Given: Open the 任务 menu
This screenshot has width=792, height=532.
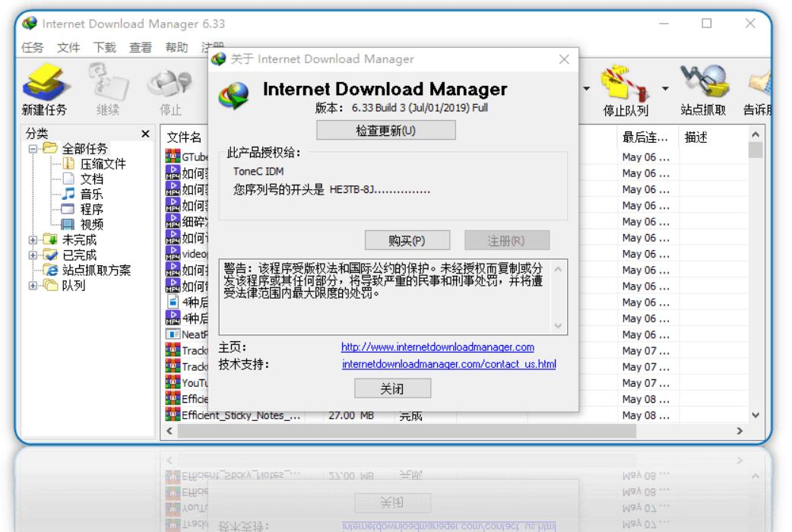Looking at the screenshot, I should click(x=33, y=47).
